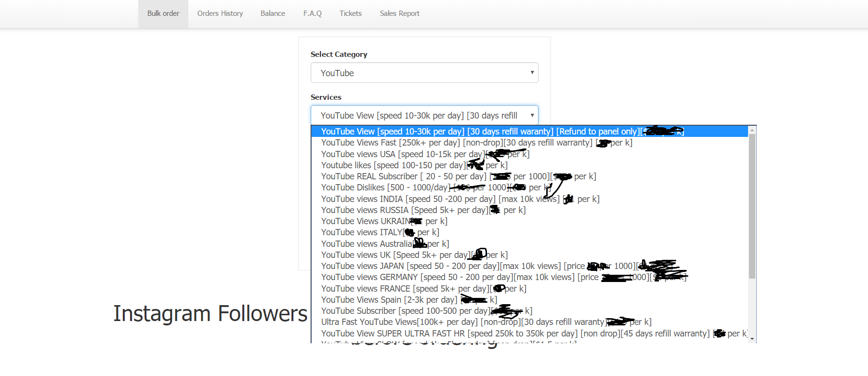Open the Bulk order tab

(x=163, y=13)
